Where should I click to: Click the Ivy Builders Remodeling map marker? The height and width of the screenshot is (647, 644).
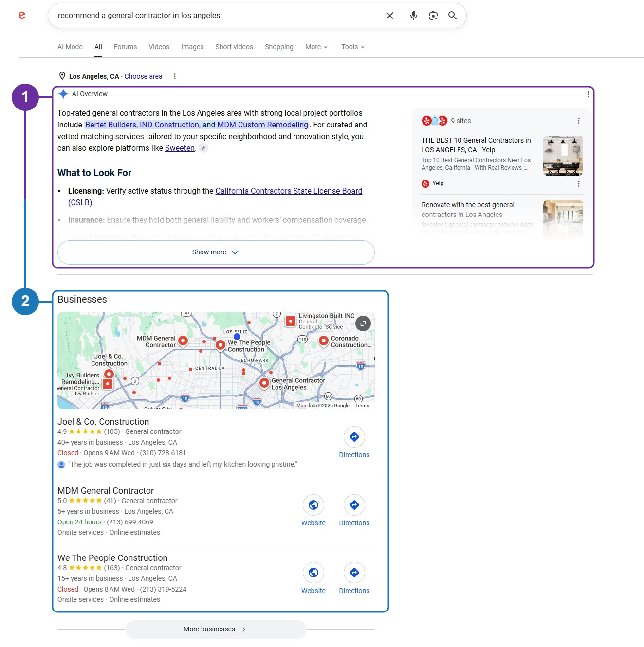(108, 384)
